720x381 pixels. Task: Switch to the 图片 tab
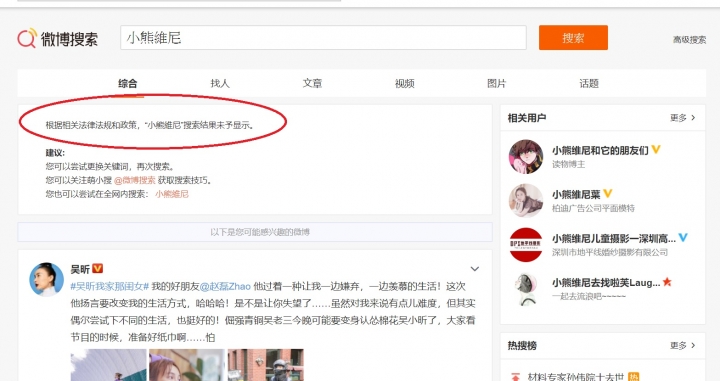[496, 84]
